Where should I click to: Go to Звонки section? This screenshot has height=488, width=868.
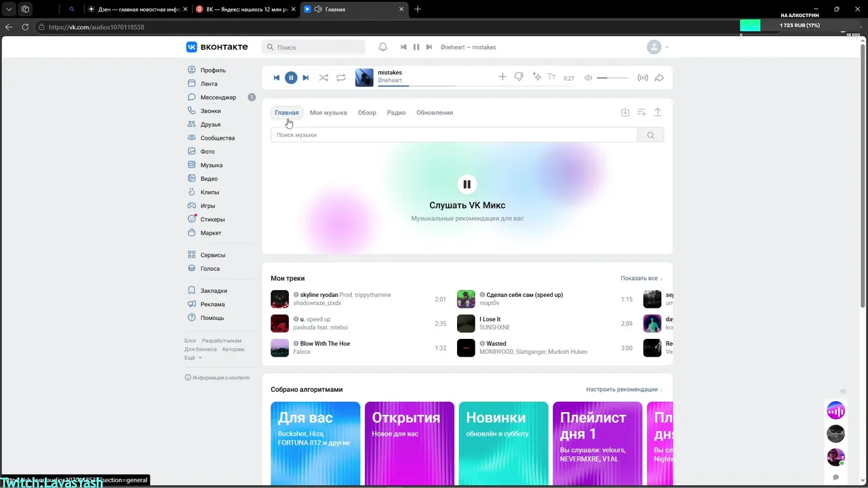[x=210, y=111]
